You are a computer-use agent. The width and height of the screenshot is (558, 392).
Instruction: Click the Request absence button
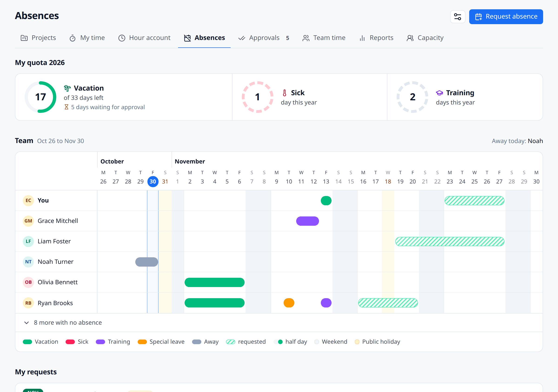pyautogui.click(x=506, y=16)
